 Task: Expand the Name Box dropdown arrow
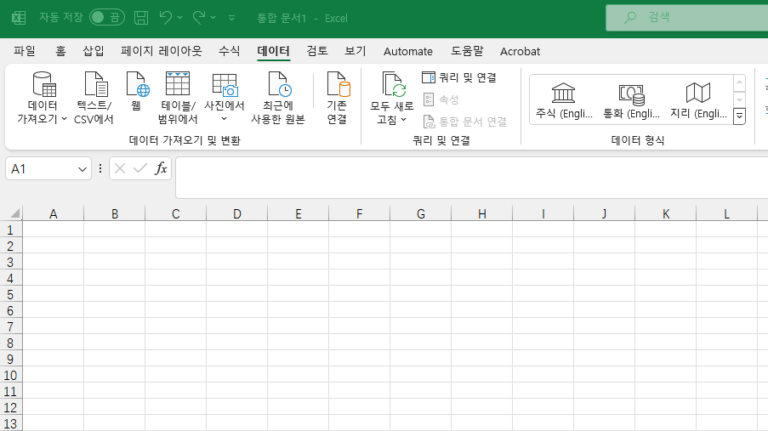[82, 170]
